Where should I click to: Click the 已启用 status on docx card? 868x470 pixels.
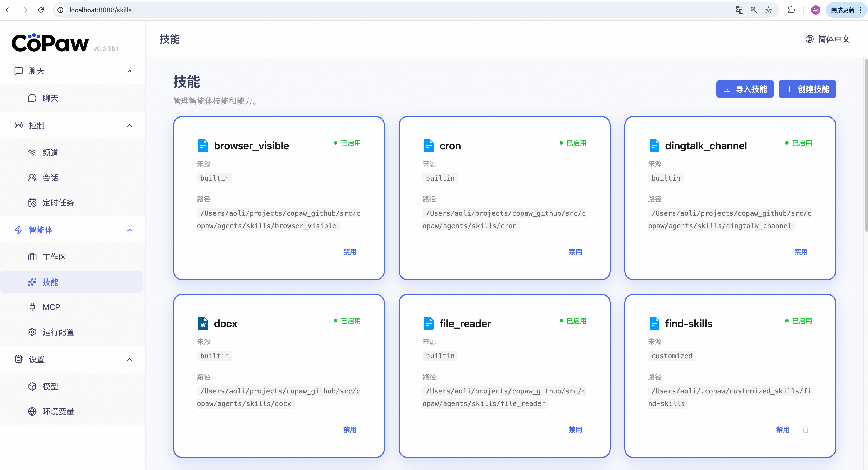347,321
